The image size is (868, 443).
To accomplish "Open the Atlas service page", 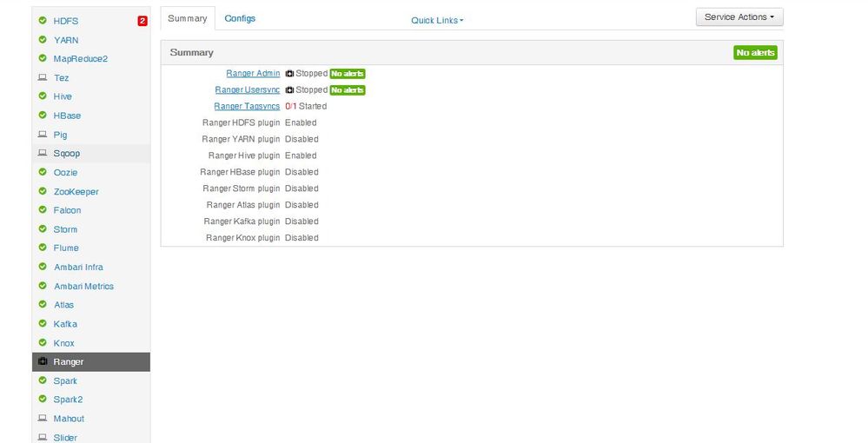I will [63, 305].
